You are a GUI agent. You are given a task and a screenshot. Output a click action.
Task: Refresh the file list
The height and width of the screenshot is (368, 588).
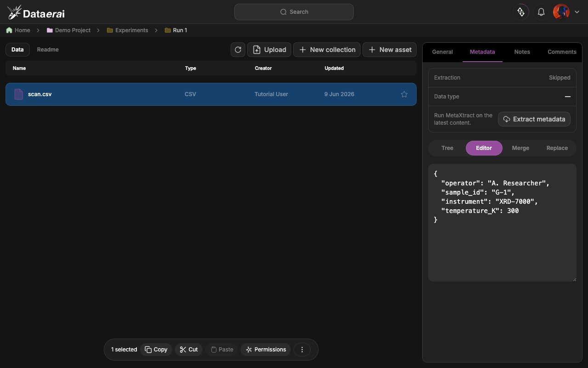(238, 50)
